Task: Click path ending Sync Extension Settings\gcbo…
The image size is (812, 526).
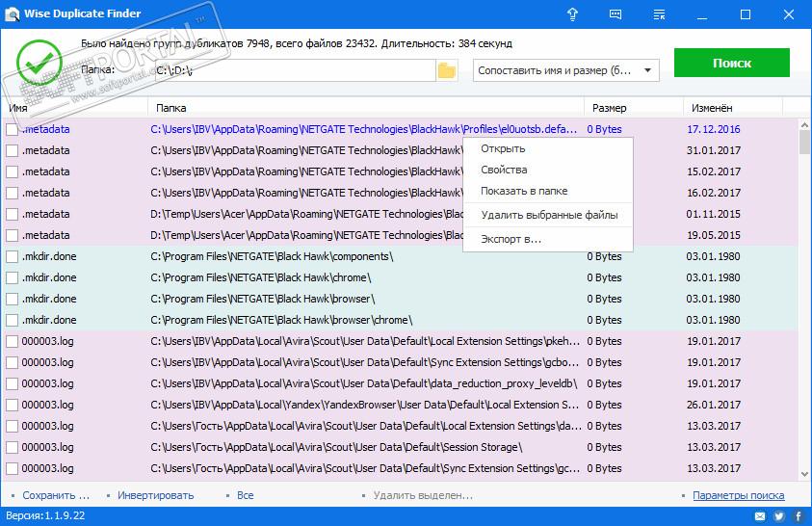Action: 364,363
